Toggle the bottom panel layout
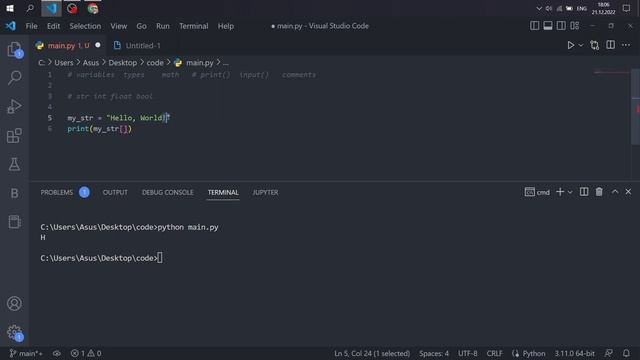The width and height of the screenshot is (640, 360). pyautogui.click(x=548, y=26)
